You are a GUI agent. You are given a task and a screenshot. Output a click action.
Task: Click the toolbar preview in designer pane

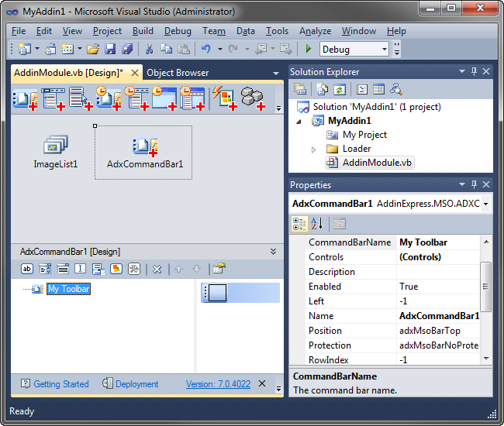[x=240, y=293]
